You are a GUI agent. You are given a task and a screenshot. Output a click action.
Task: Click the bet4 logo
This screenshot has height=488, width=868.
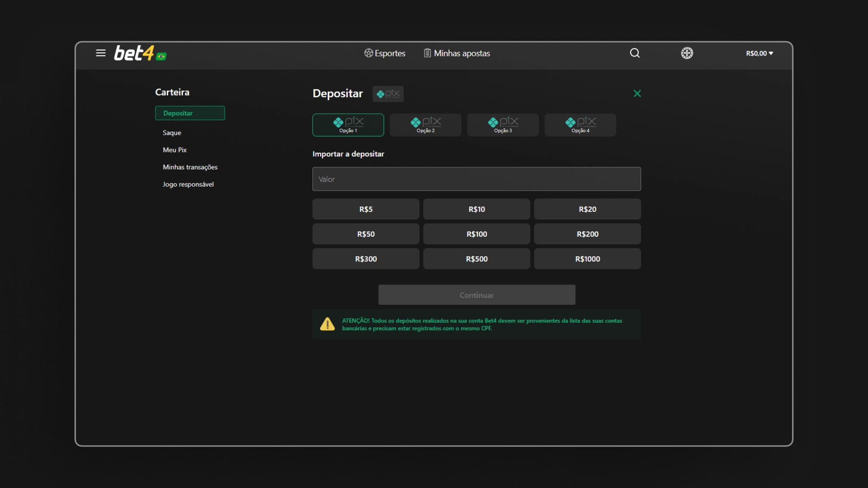(133, 52)
